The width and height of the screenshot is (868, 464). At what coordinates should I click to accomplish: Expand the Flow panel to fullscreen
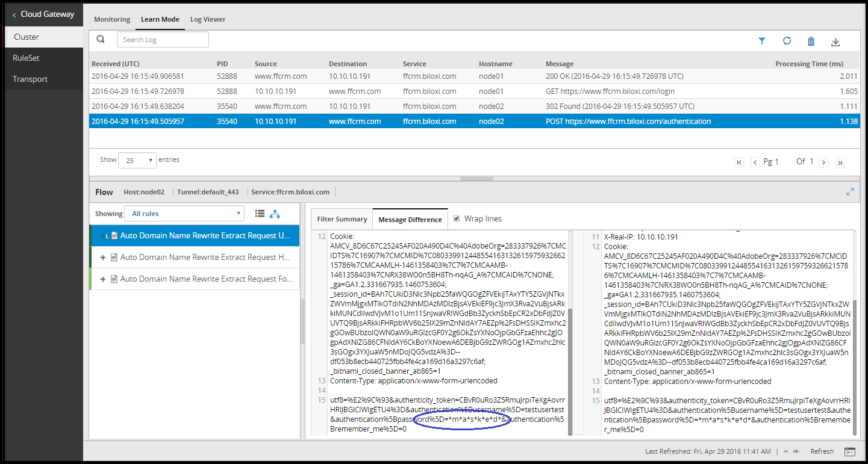click(x=850, y=191)
